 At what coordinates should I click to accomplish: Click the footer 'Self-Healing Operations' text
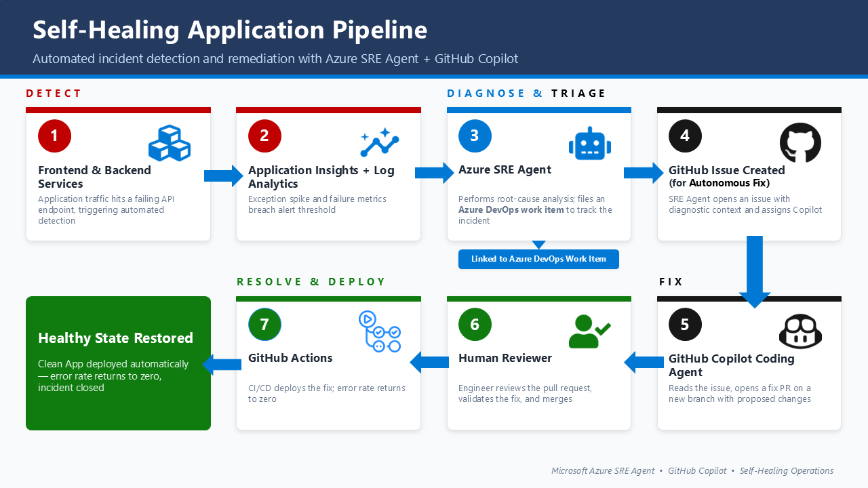click(x=787, y=470)
